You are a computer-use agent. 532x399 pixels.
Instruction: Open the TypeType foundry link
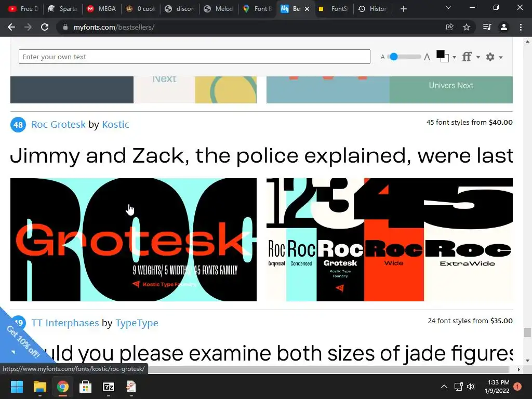(137, 323)
